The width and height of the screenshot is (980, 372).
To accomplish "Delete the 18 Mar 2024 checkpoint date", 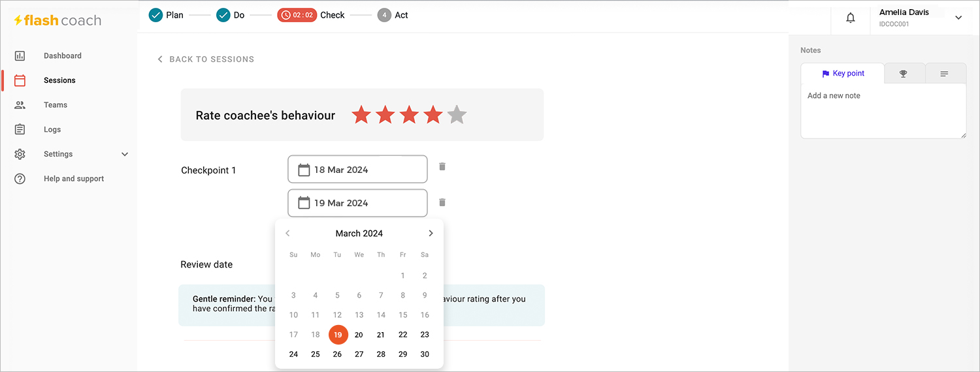I will (442, 166).
